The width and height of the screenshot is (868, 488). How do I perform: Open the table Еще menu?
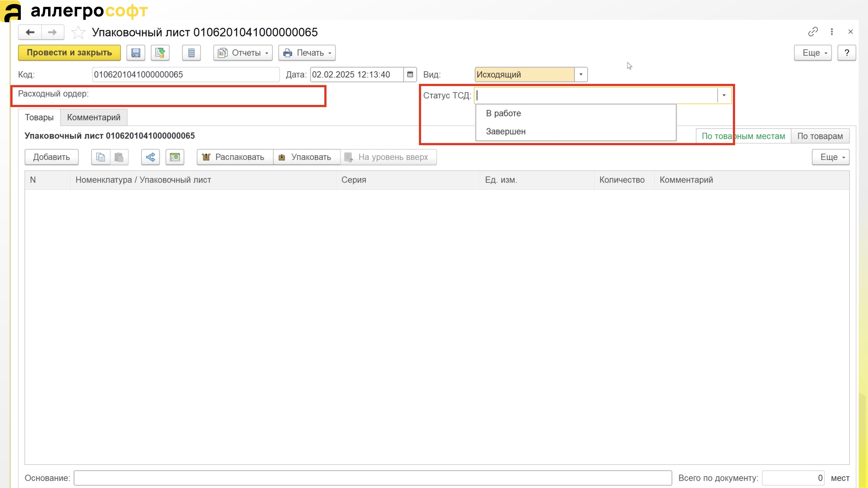(x=831, y=157)
